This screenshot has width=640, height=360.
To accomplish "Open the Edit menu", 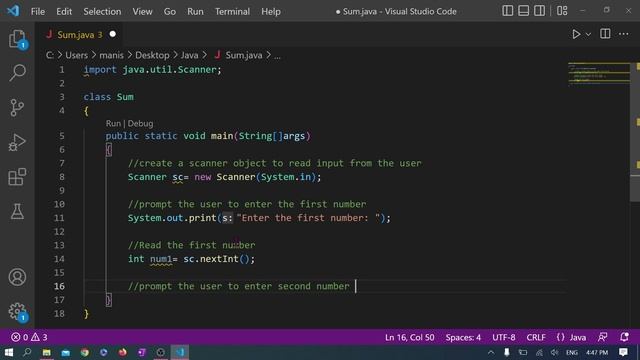I will [64, 11].
